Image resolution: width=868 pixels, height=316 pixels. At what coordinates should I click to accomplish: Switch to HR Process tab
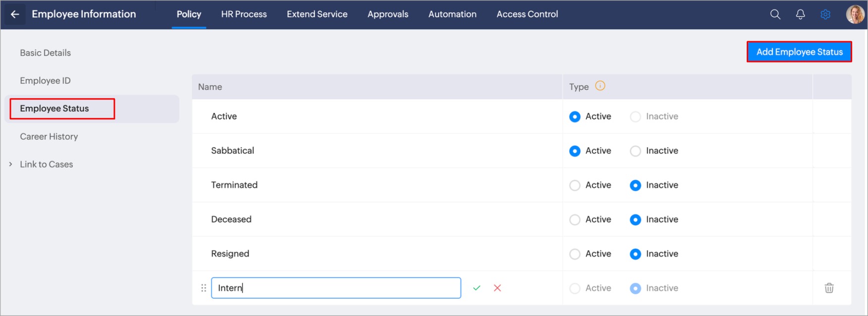point(244,14)
